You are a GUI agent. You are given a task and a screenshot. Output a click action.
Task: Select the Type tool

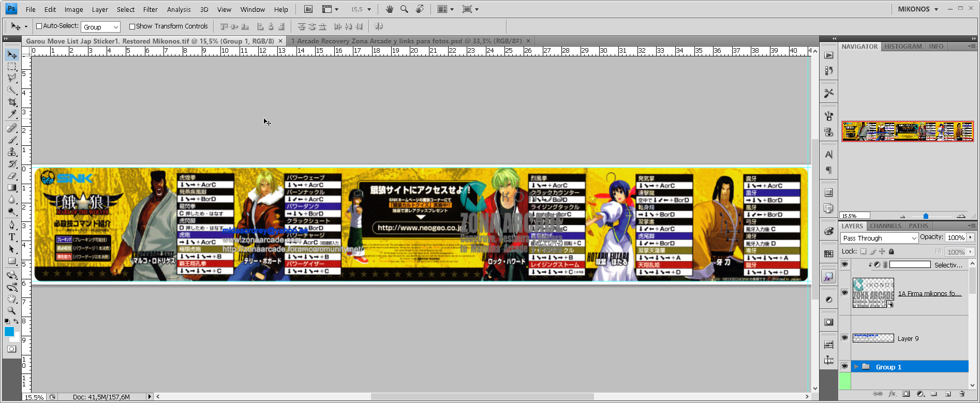point(12,237)
